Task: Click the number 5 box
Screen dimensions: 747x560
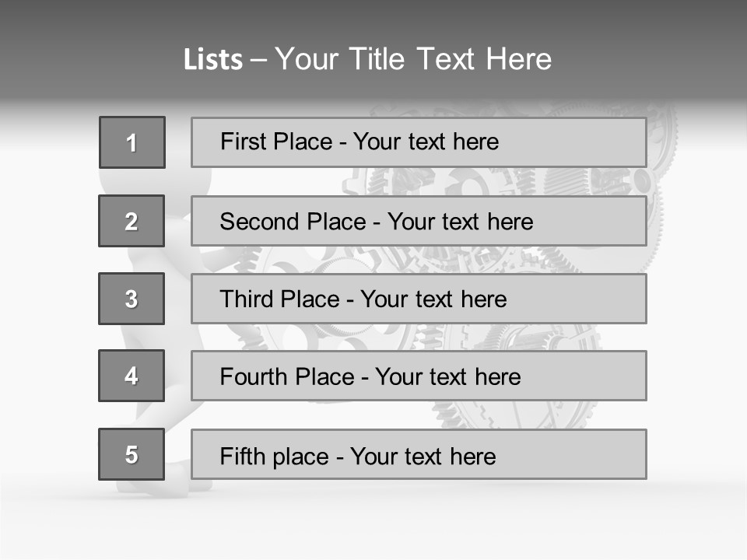Action: (132, 454)
